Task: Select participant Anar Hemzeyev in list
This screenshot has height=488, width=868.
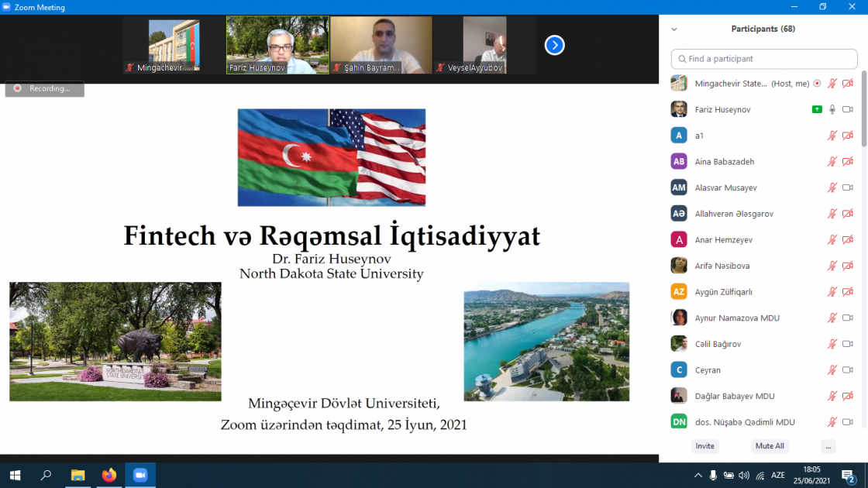Action: tap(763, 239)
